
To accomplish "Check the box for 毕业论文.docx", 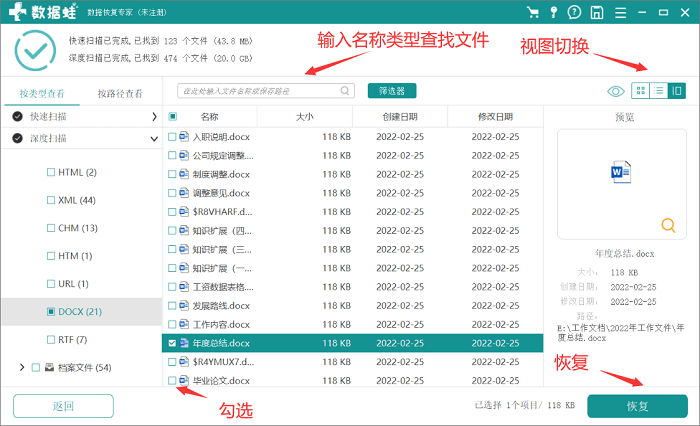I will click(x=172, y=380).
